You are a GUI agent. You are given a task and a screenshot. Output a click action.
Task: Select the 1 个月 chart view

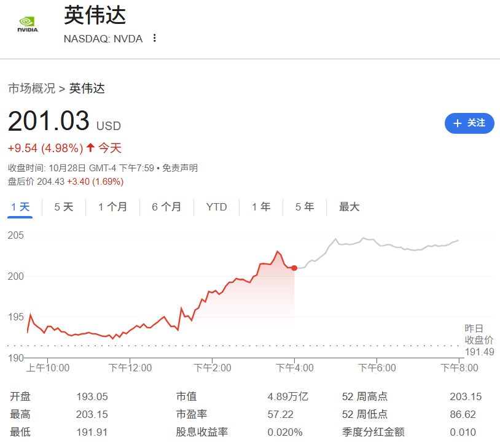(111, 207)
